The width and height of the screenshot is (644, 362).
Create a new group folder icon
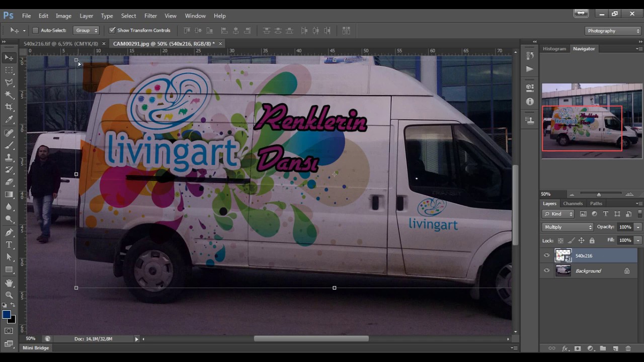pos(603,348)
